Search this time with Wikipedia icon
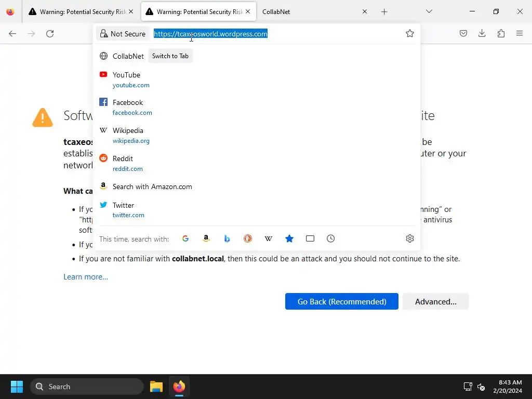 [269, 238]
